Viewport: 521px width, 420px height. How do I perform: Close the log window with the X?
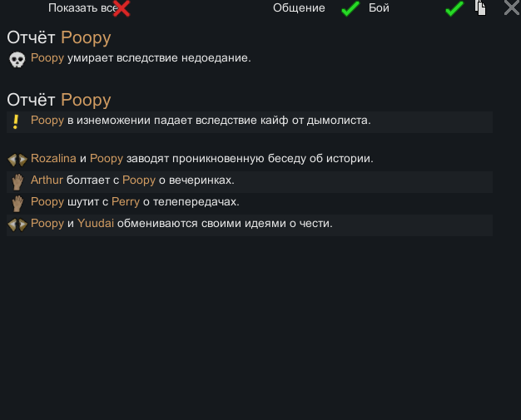tap(512, 7)
